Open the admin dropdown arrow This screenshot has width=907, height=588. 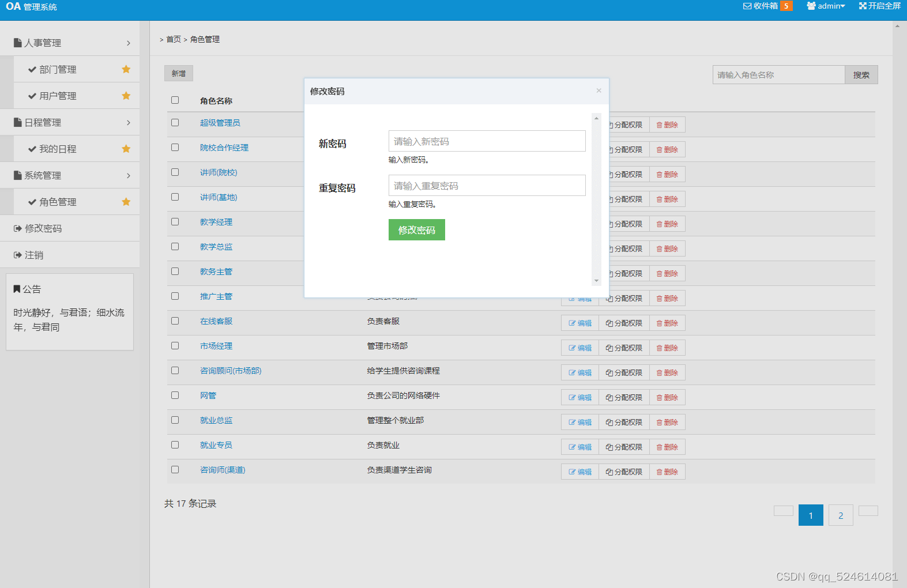pos(842,6)
